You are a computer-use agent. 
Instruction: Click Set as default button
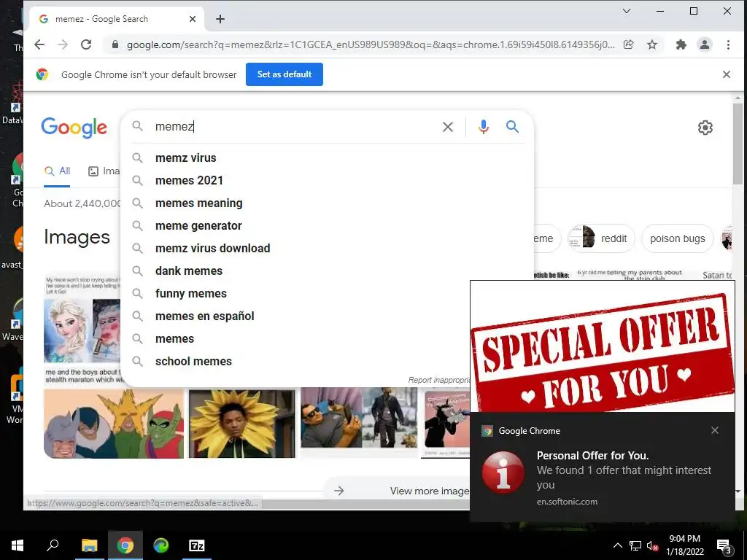[x=285, y=74]
